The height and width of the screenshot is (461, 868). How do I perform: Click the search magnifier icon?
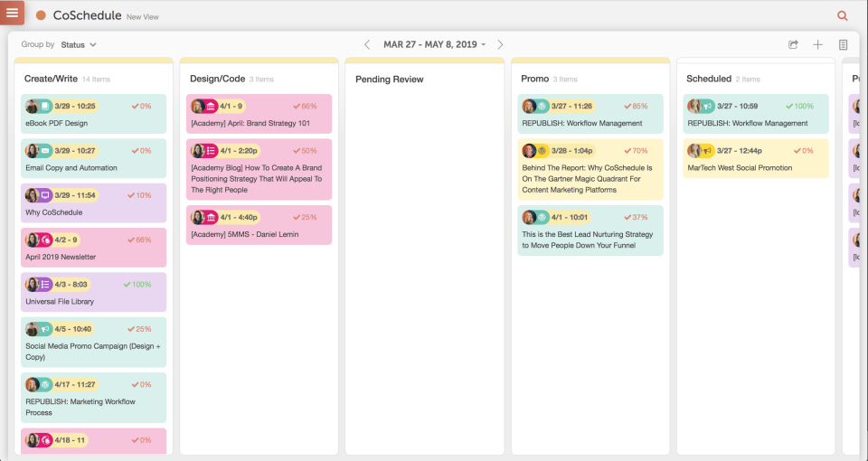[843, 16]
